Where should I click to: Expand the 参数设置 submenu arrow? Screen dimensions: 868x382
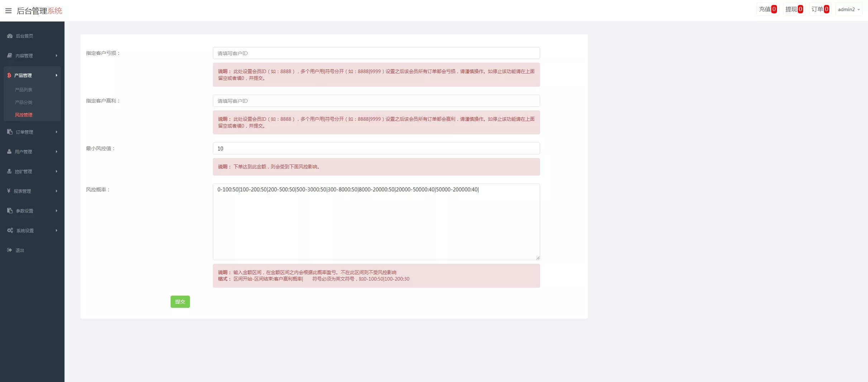point(56,211)
